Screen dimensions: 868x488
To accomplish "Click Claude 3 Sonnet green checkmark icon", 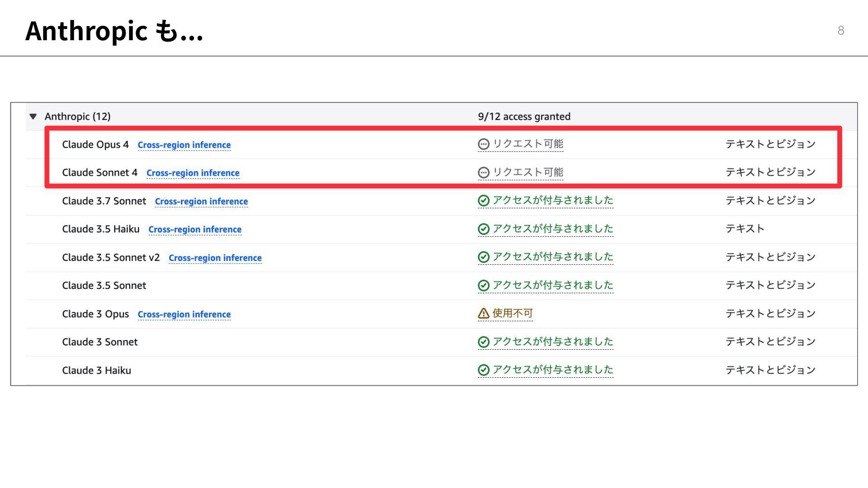I will (483, 342).
